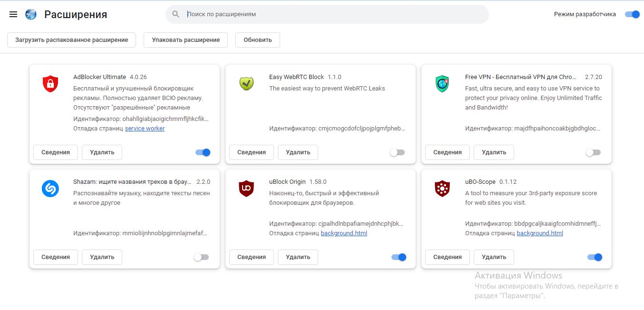Click the search magnifier icon

click(x=176, y=14)
